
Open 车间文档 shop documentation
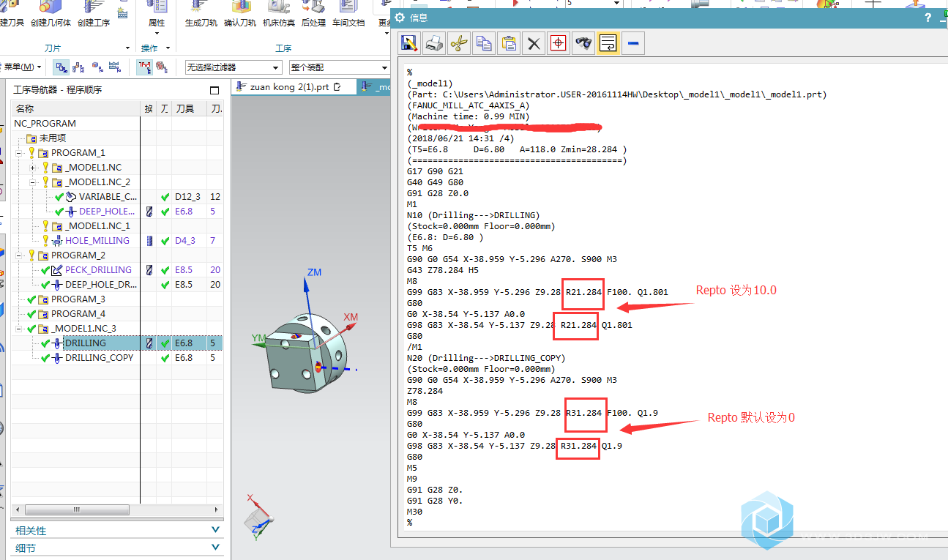coord(348,15)
